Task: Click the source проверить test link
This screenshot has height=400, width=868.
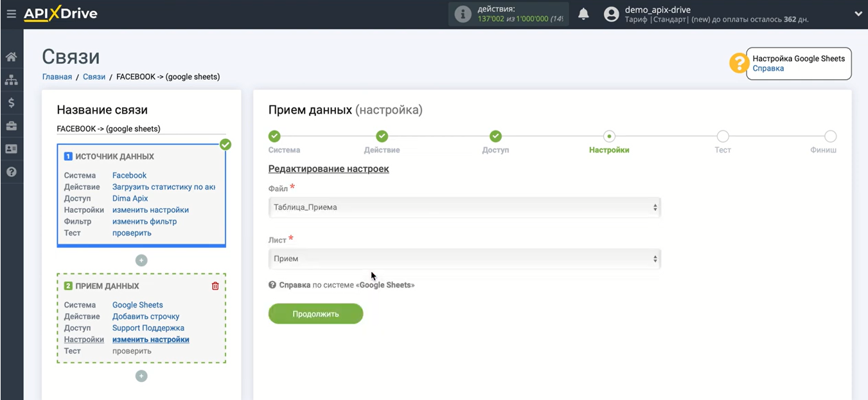Action: coord(132,233)
